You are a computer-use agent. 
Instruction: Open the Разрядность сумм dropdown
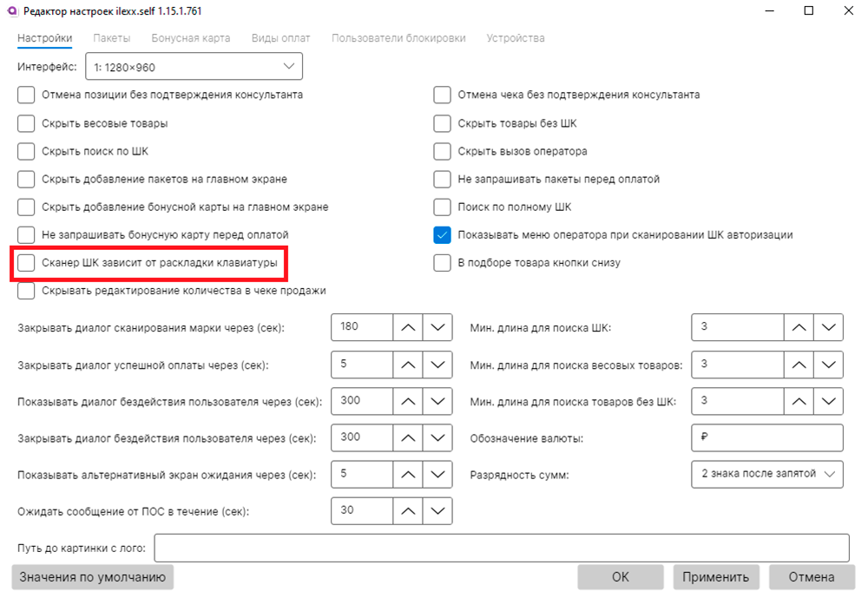tap(767, 474)
